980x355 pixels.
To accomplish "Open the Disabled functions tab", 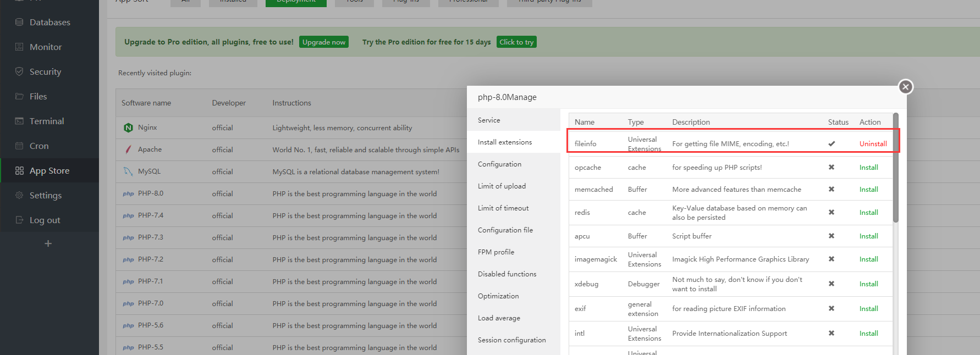I will tap(506, 274).
